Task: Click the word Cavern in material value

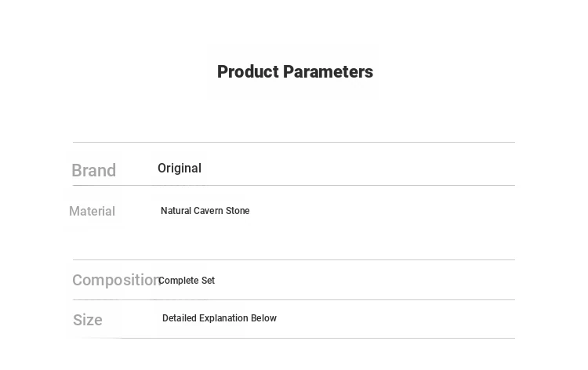Action: (x=208, y=211)
